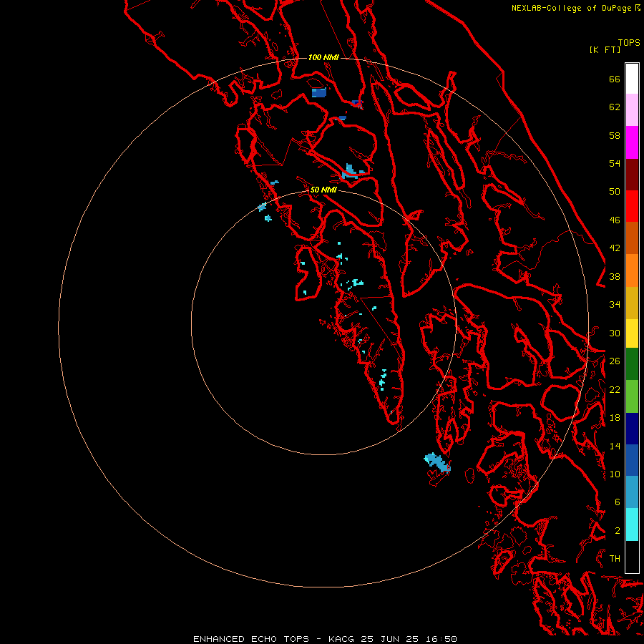This screenshot has width=644, height=644.
Task: Click the navy blue legend swatch
Action: [632, 429]
